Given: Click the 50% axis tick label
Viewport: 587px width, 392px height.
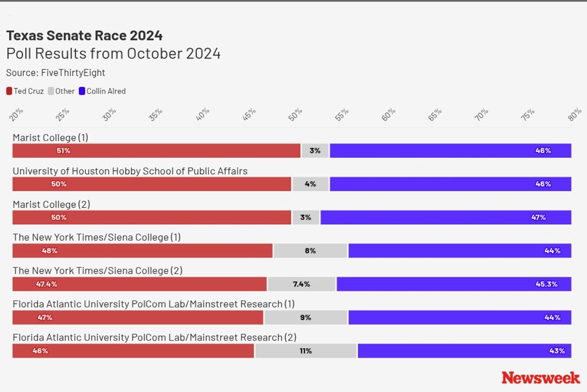Looking at the screenshot, I should pos(295,115).
